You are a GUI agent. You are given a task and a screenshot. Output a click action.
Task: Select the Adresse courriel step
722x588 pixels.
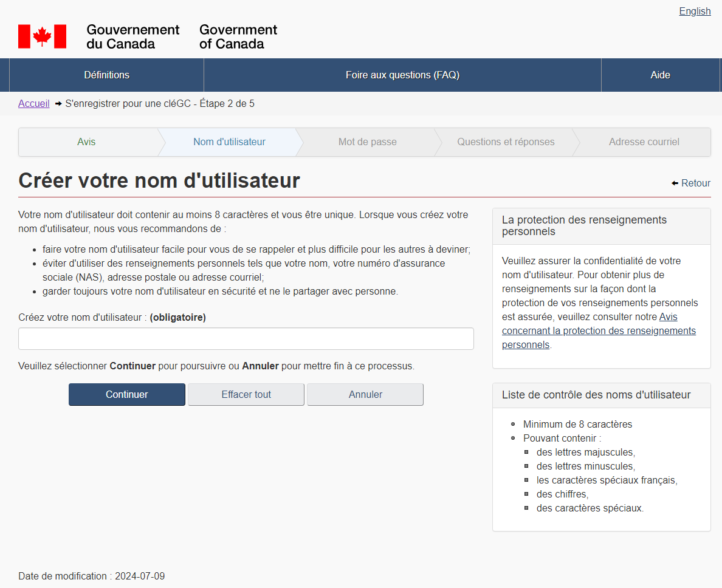point(644,142)
